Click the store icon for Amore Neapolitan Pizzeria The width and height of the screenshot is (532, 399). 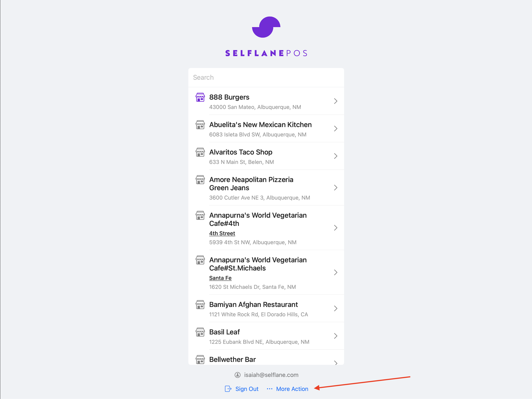200,180
